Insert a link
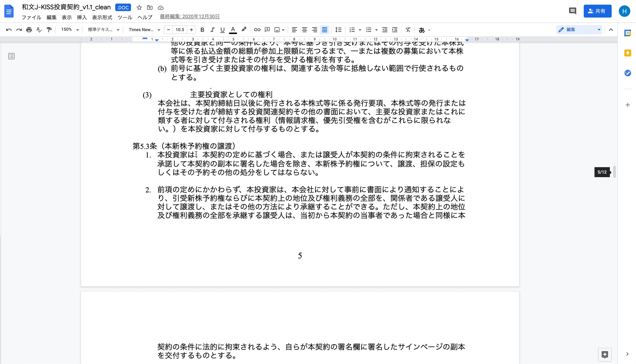Image resolution: width=636 pixels, height=364 pixels. [x=257, y=30]
